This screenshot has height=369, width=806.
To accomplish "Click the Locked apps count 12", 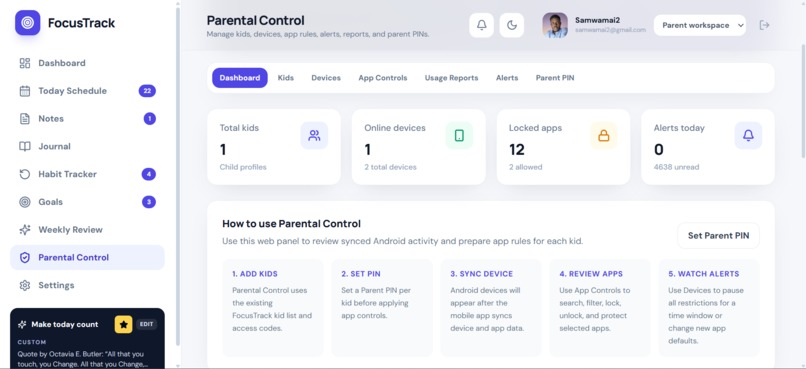I will pos(517,150).
